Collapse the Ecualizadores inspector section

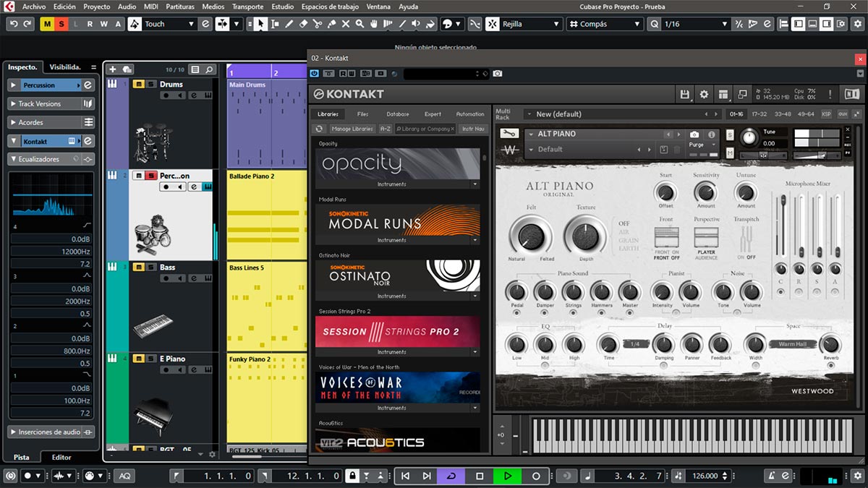13,158
